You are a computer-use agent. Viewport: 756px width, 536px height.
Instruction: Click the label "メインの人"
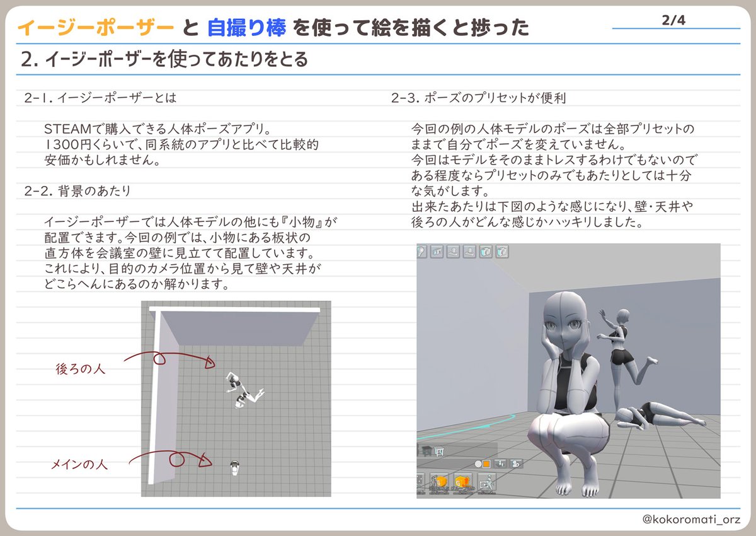pyautogui.click(x=79, y=465)
